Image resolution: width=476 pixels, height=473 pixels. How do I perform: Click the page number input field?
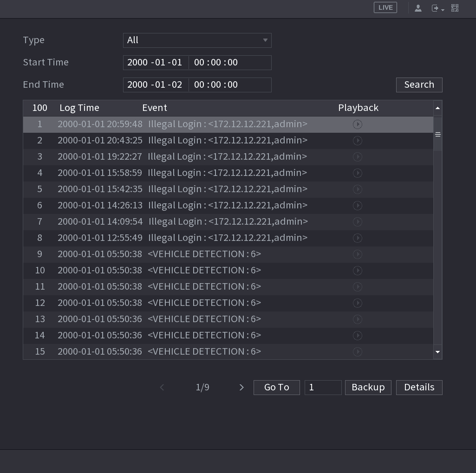(x=323, y=388)
